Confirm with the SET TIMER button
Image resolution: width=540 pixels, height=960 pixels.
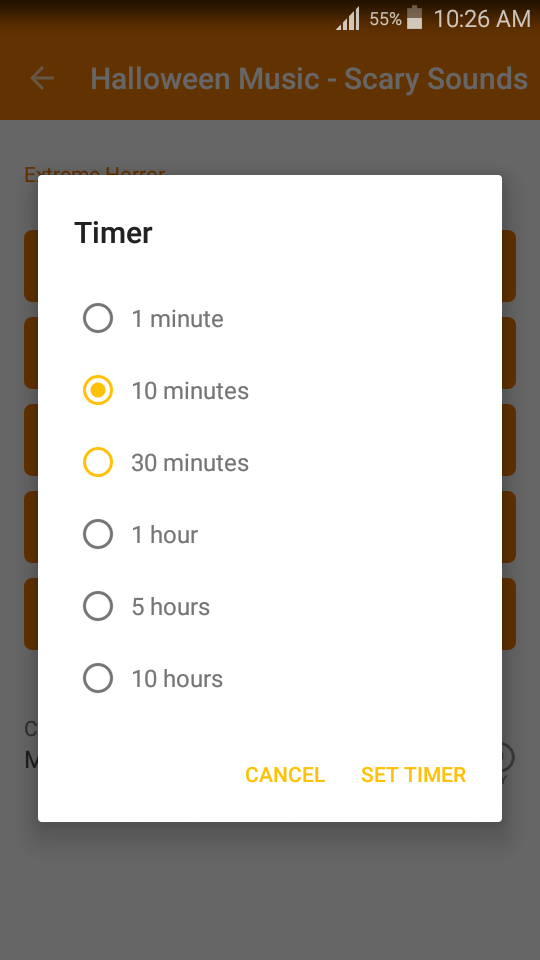pyautogui.click(x=413, y=775)
